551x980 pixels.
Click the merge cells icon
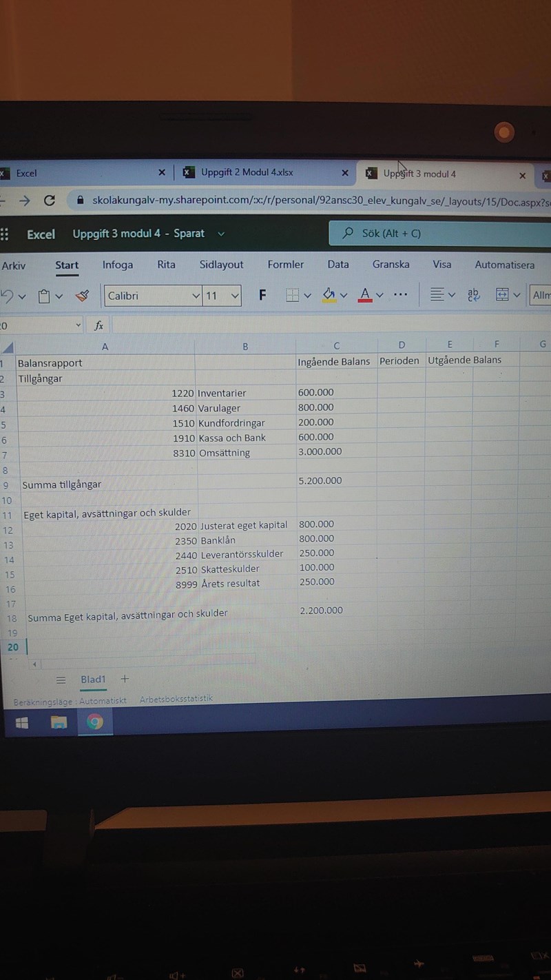(x=502, y=295)
